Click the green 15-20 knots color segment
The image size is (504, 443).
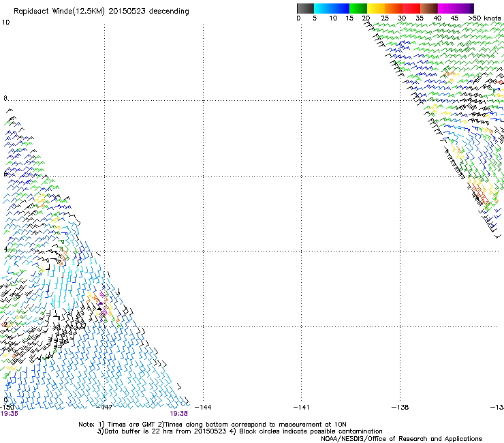point(358,8)
